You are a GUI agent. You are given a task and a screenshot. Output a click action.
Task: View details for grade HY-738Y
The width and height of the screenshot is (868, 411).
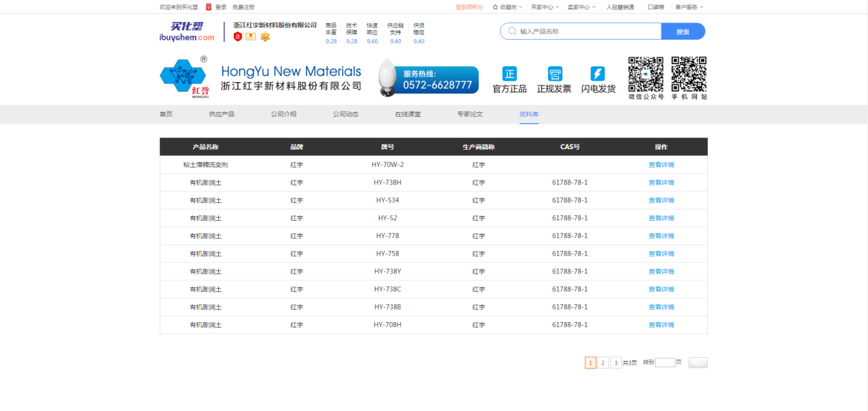point(661,271)
